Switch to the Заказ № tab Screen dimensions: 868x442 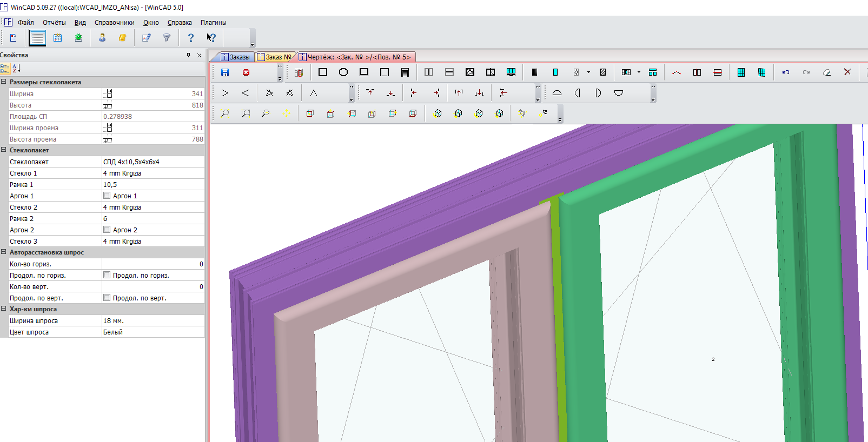(274, 57)
